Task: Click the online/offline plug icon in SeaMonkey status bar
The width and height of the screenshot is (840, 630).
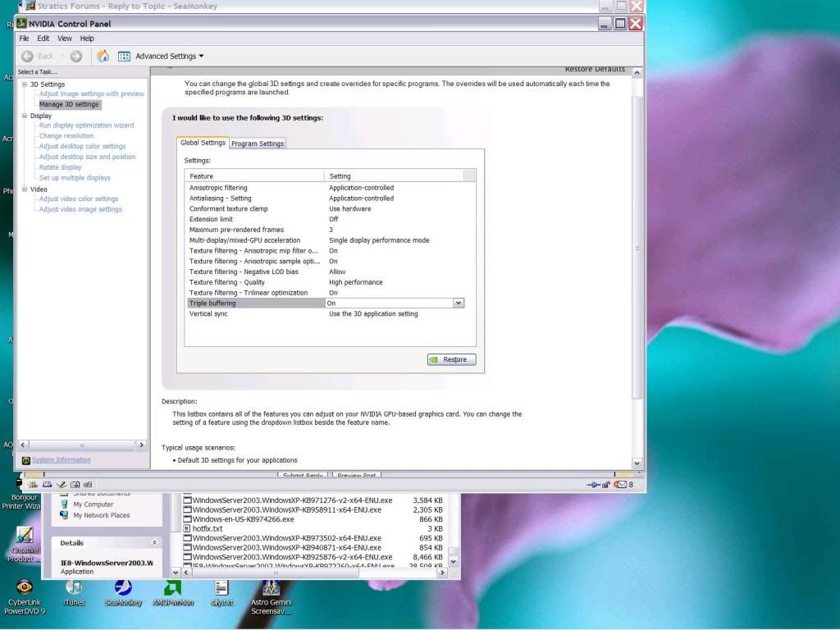Action: 593,485
